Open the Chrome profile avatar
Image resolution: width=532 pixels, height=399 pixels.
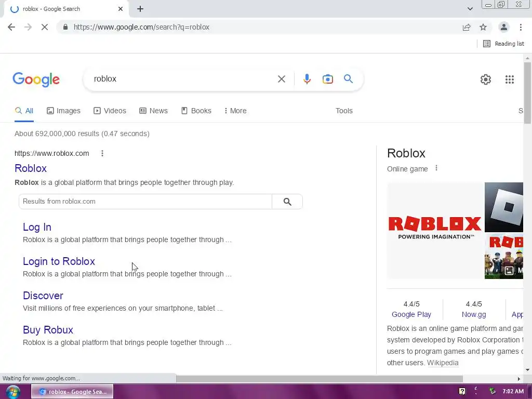(x=504, y=27)
